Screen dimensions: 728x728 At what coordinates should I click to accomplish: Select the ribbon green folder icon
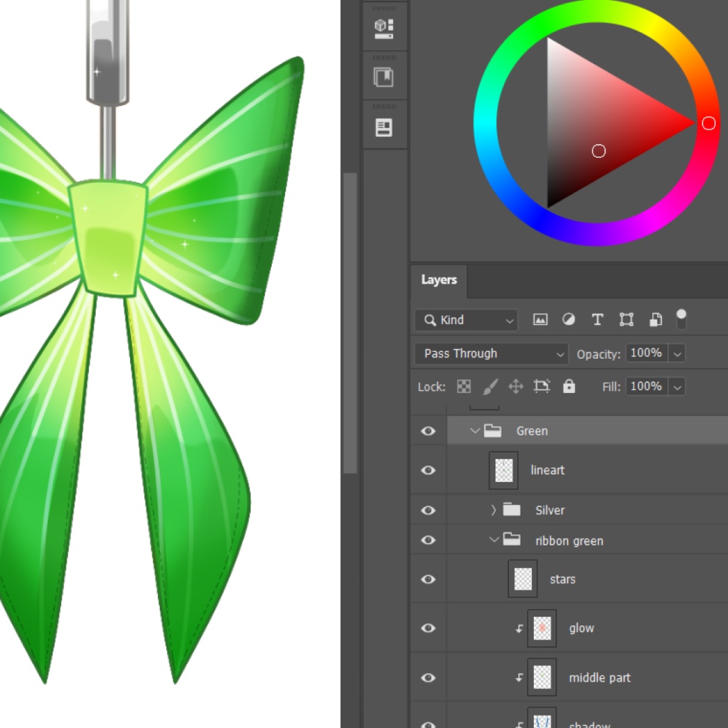pyautogui.click(x=512, y=540)
